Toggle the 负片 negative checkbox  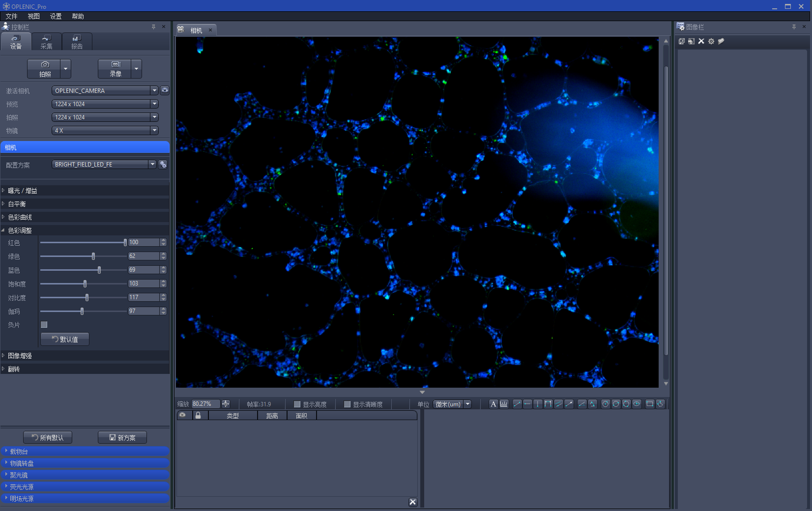pos(44,325)
